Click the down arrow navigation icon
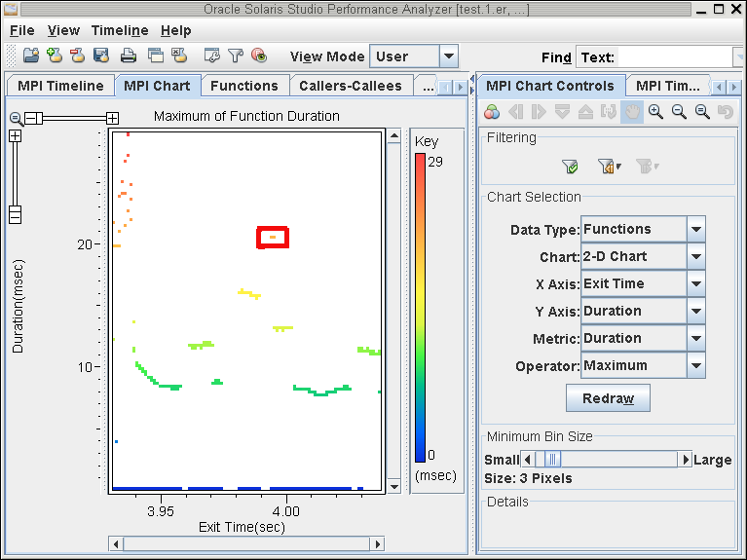Screen dimensions: 747x560 (562, 112)
